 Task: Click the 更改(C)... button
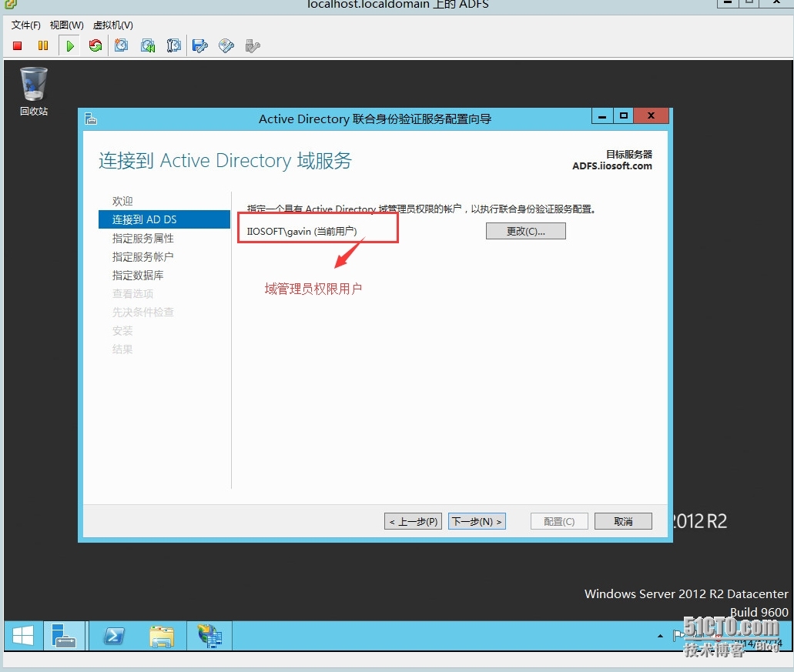coord(526,231)
